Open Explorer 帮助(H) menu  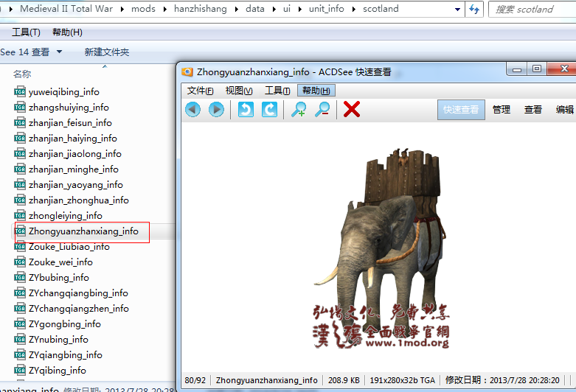67,32
